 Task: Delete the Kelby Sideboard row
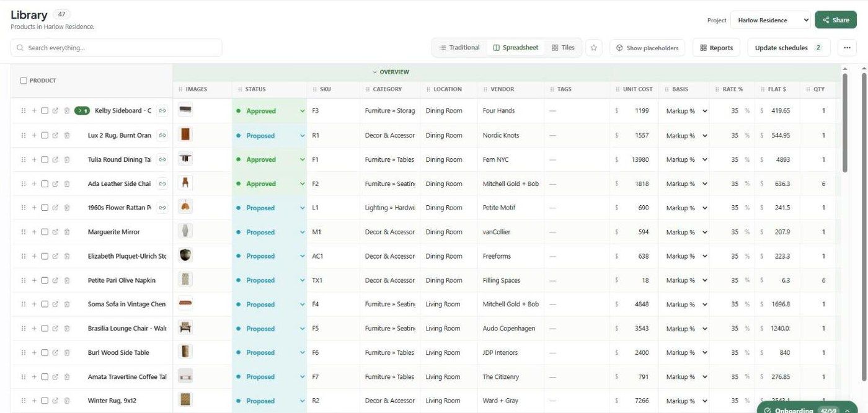tap(67, 111)
